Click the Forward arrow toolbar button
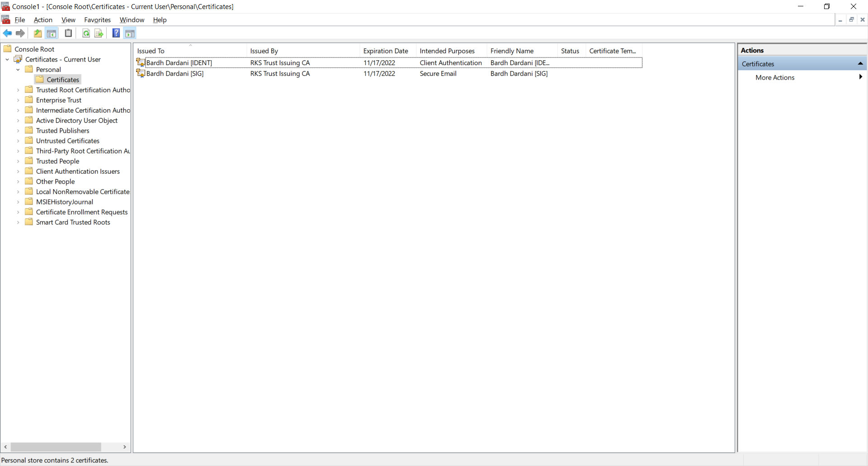This screenshot has height=466, width=868. tap(20, 33)
